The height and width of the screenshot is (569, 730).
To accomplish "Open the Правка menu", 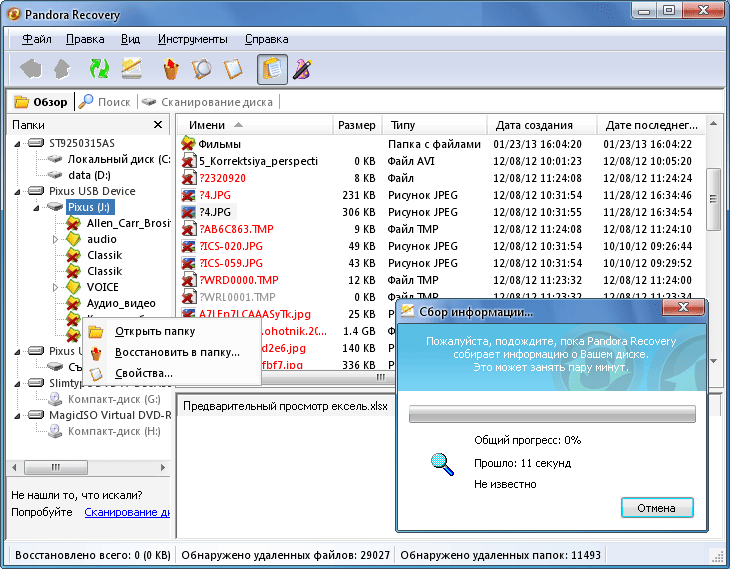I will pos(85,39).
